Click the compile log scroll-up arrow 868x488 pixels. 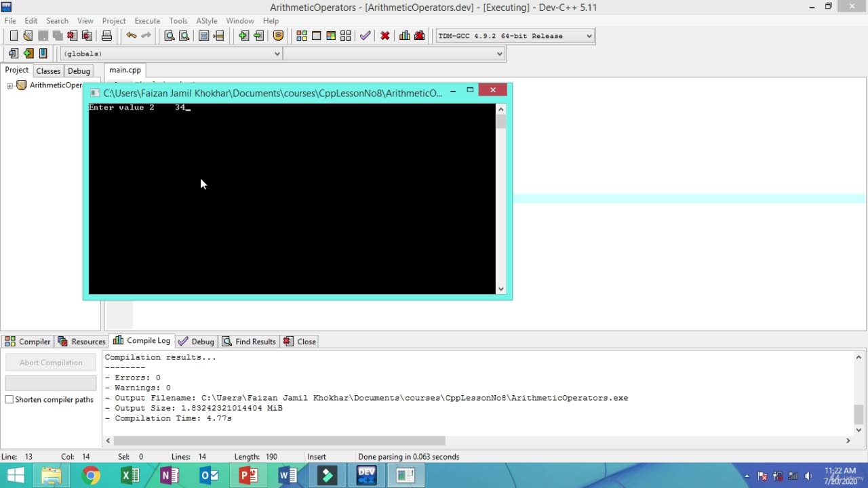coord(859,357)
